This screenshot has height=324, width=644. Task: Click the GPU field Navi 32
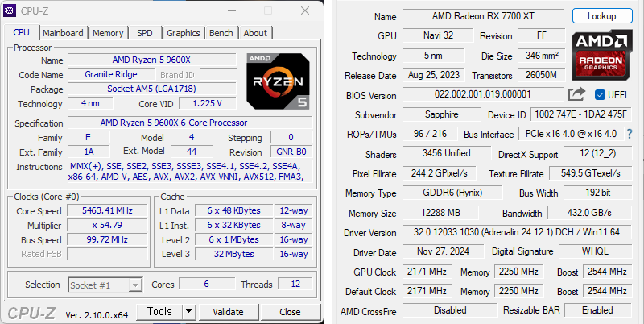coord(438,35)
